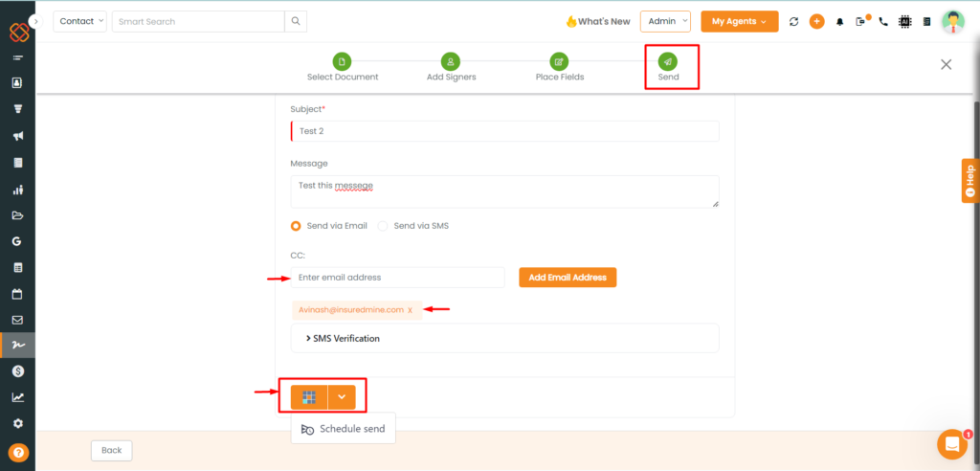Expand the SMS Verification section
980x471 pixels.
click(x=505, y=338)
